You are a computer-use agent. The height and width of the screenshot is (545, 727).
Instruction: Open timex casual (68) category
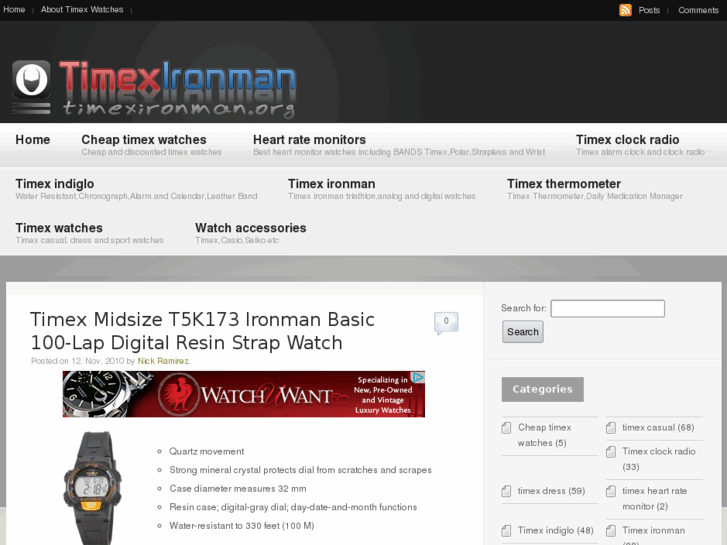(x=658, y=428)
